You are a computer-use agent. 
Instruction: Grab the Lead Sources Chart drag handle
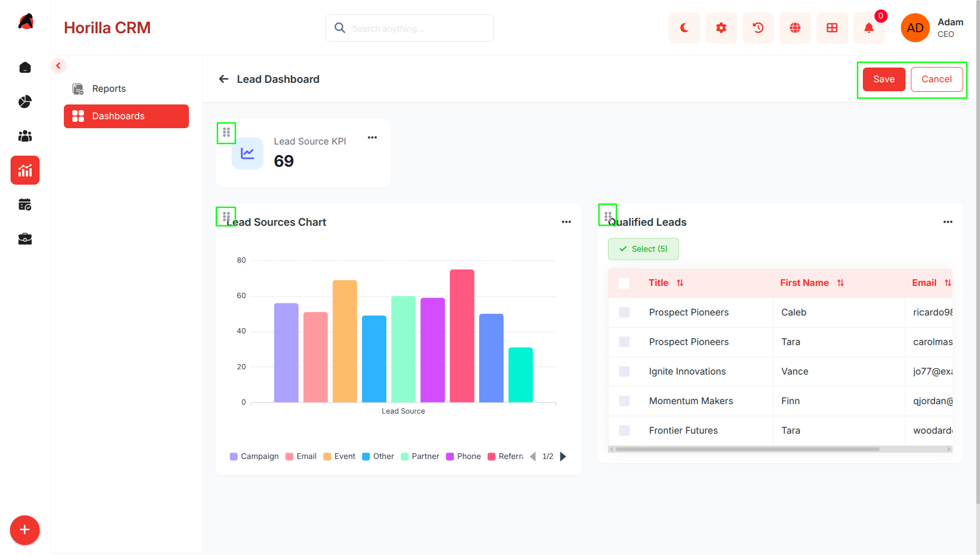226,217
